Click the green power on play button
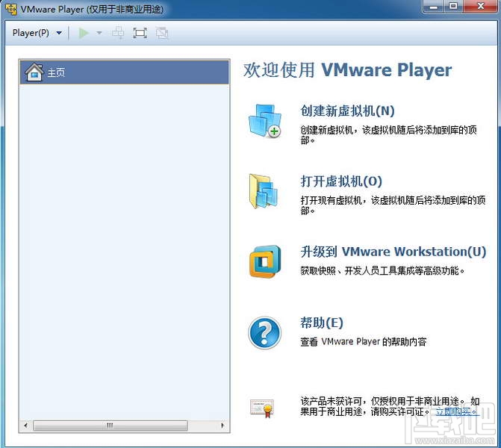Image resolution: width=501 pixels, height=448 pixels. pos(84,33)
